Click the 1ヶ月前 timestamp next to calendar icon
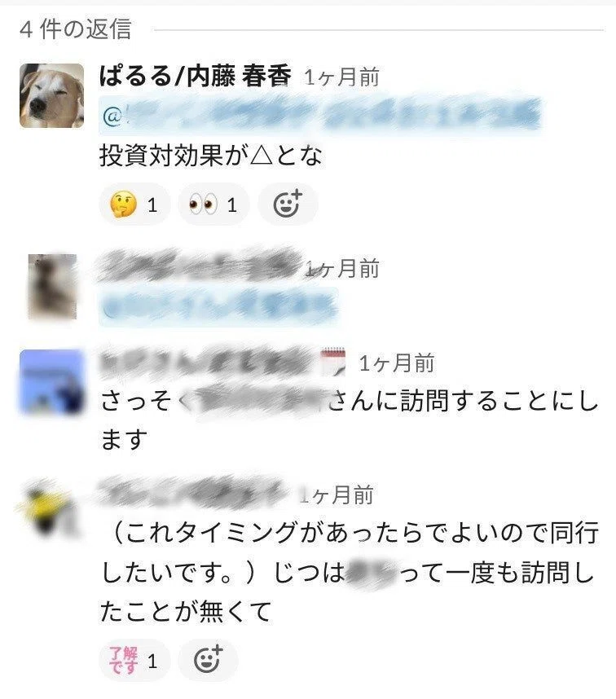 point(397,363)
